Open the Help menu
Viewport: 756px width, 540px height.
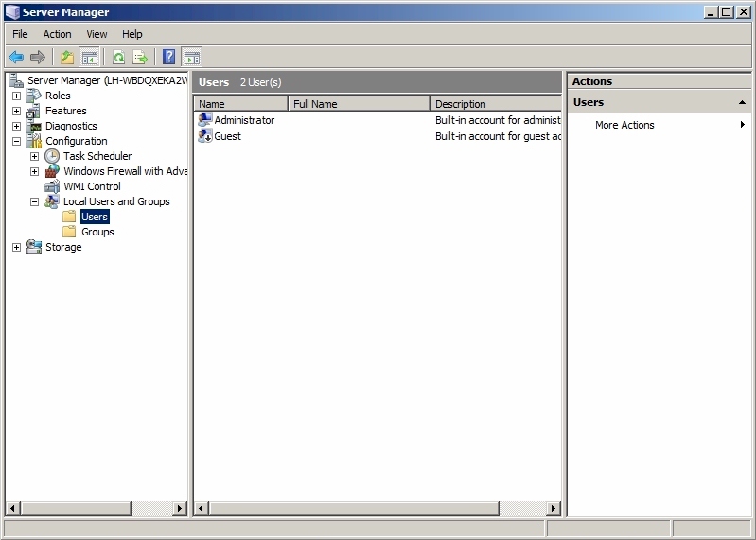tap(132, 34)
